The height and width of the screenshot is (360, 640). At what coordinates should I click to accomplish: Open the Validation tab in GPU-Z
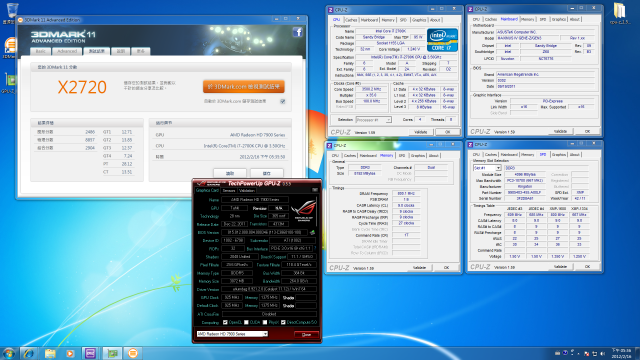coord(247,191)
